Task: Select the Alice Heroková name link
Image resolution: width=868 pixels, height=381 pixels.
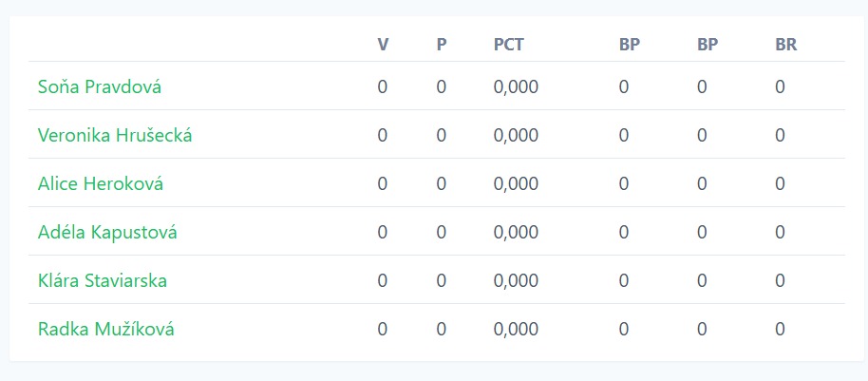Action: coord(101,183)
